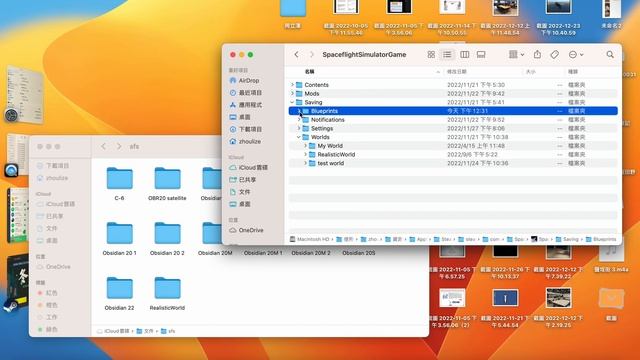Open the C-6 folder in sfs window
640x360 pixels.
pos(119,184)
